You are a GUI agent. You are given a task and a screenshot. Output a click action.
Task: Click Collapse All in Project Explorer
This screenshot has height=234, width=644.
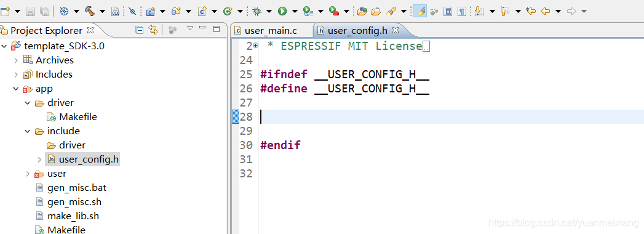click(140, 30)
